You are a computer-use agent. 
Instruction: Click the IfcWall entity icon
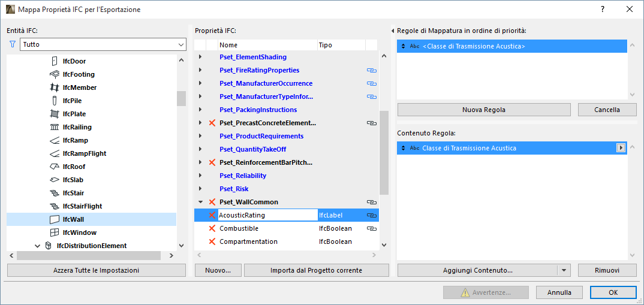(x=54, y=219)
